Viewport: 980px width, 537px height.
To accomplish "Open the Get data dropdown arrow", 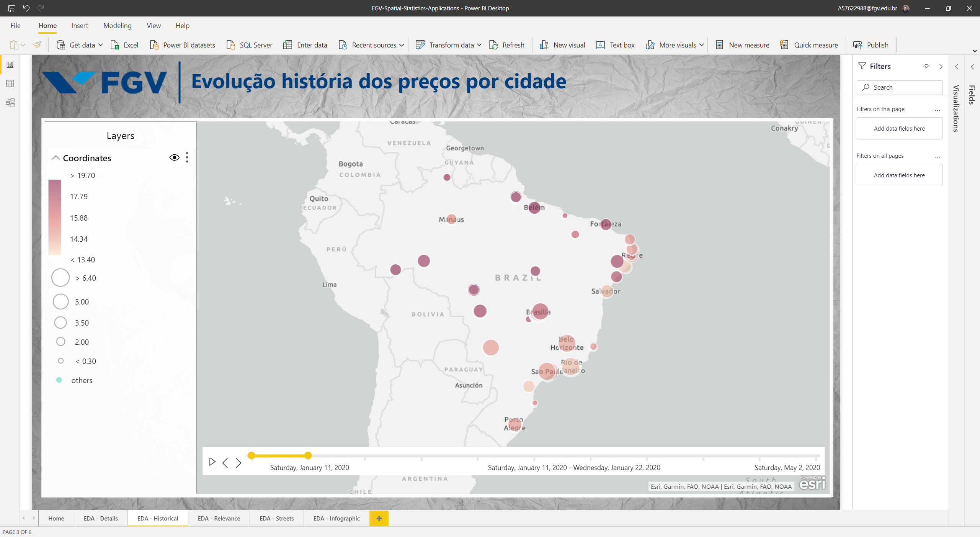I will pos(101,45).
